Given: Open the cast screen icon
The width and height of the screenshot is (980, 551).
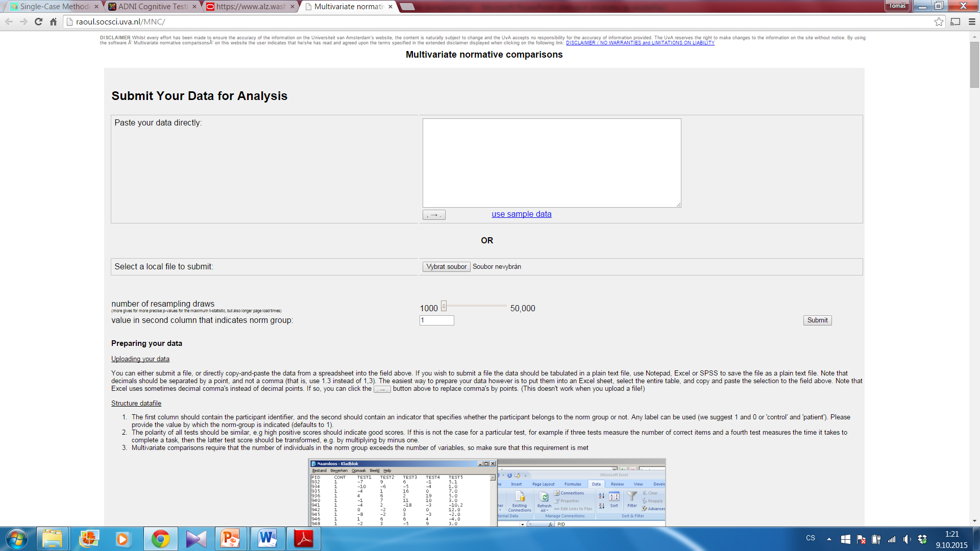Looking at the screenshot, I should click(955, 21).
